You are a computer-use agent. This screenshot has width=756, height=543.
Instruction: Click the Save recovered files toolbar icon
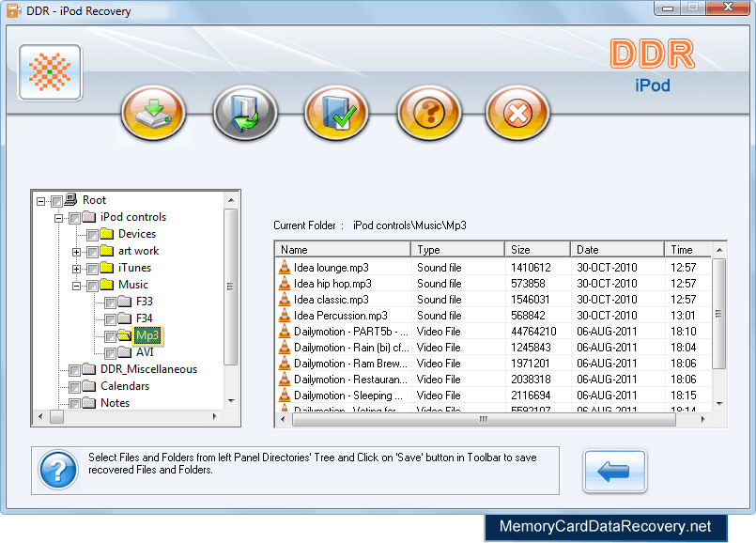tap(245, 114)
